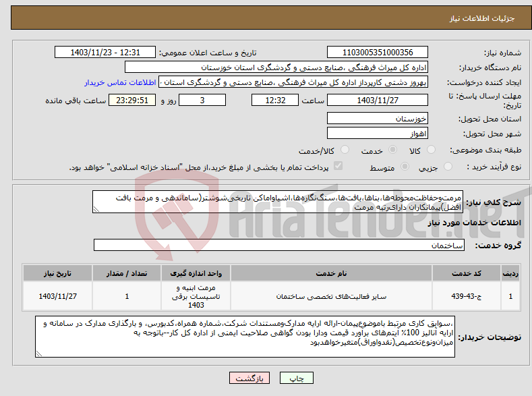Click the description textarea resize handle
Screen dimensions: 532x396
tap(96, 209)
